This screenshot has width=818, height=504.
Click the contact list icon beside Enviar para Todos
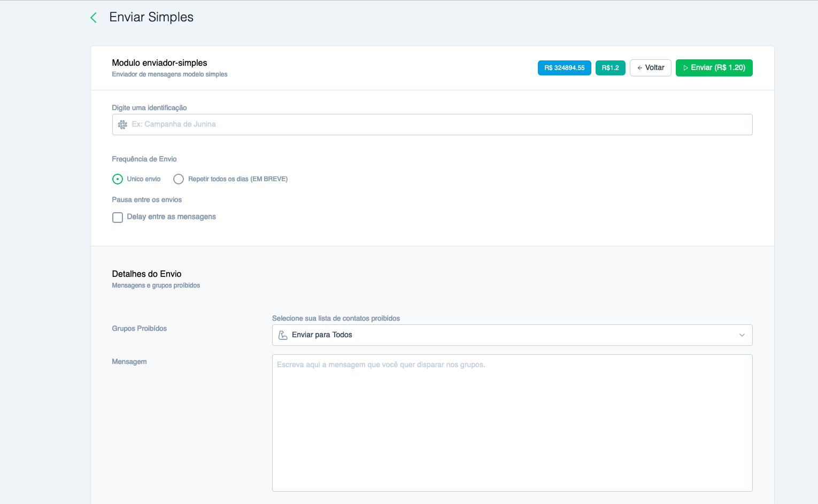pyautogui.click(x=283, y=335)
